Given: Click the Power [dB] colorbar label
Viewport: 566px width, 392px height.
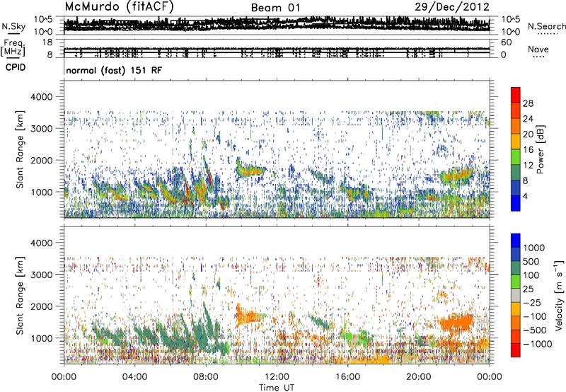Looking at the screenshot, I should pos(540,149).
